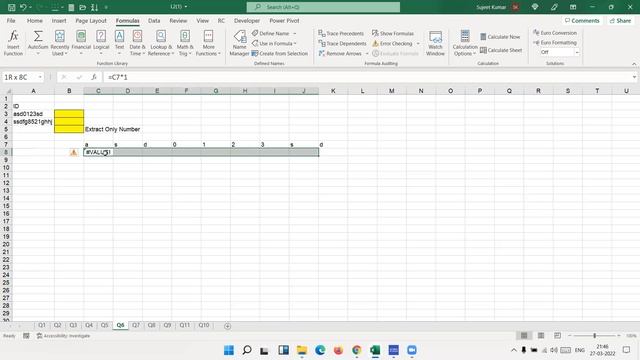Click Euro Formatting
This screenshot has width=640, height=360.
click(x=555, y=42)
